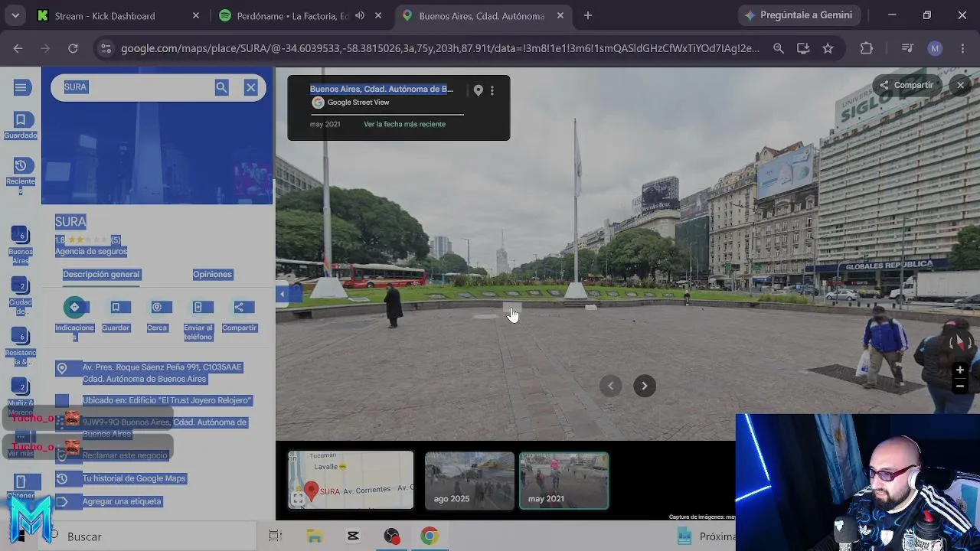980x551 pixels.
Task: Open a new Chrome tab
Action: coord(588,15)
